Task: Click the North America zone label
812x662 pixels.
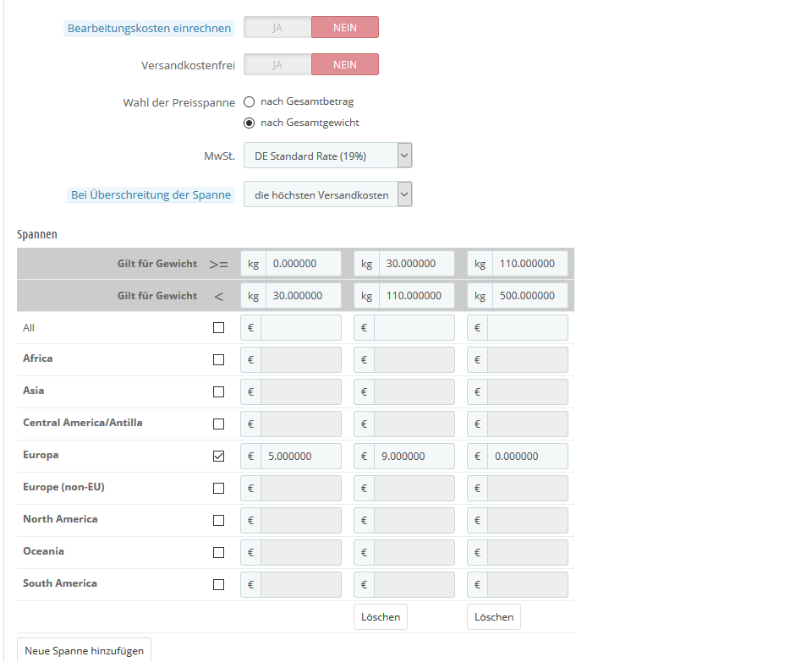Action: click(60, 519)
